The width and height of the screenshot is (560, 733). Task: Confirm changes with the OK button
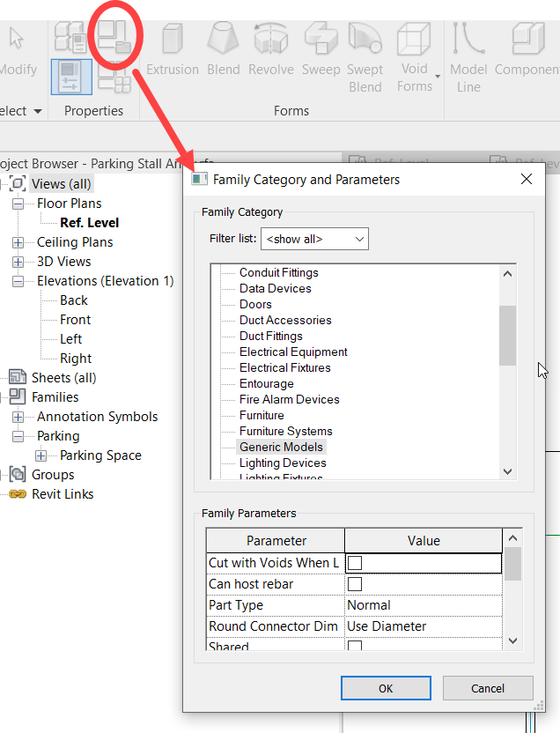pyautogui.click(x=386, y=688)
